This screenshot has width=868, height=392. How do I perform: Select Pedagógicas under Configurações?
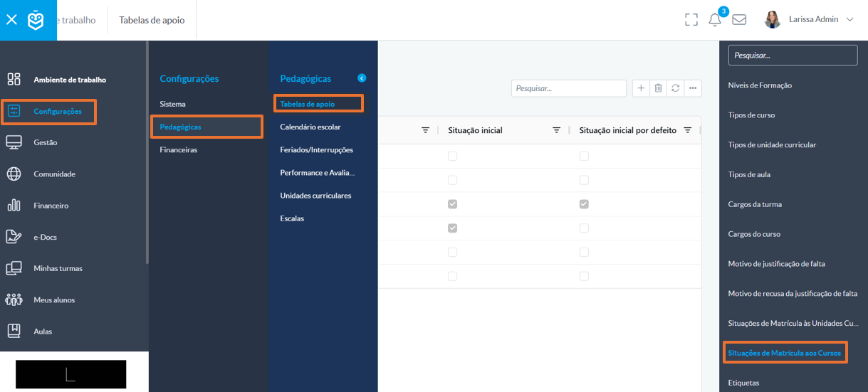(x=180, y=127)
